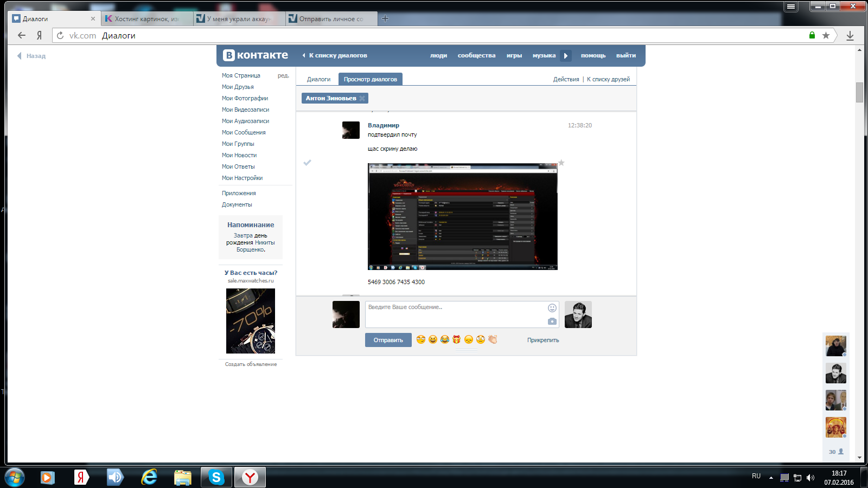Open сообщества in VK header
This screenshot has height=488, width=868.
(x=476, y=55)
